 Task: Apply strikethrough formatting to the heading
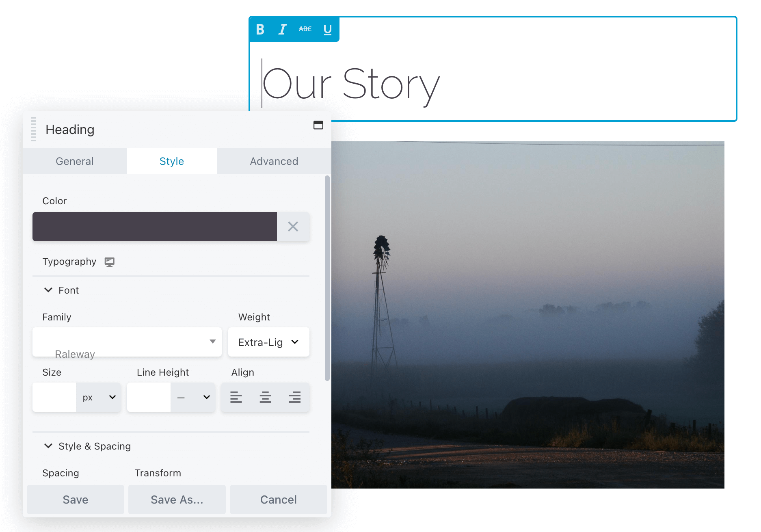coord(305,29)
